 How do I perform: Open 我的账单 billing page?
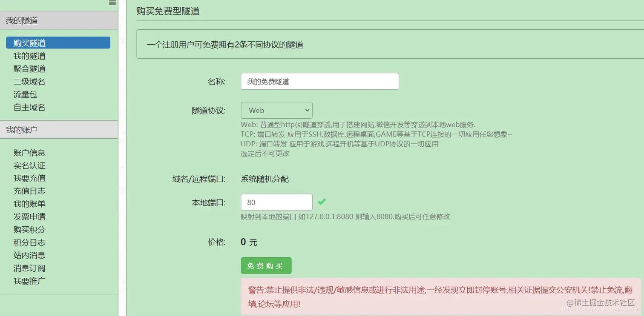pyautogui.click(x=29, y=204)
